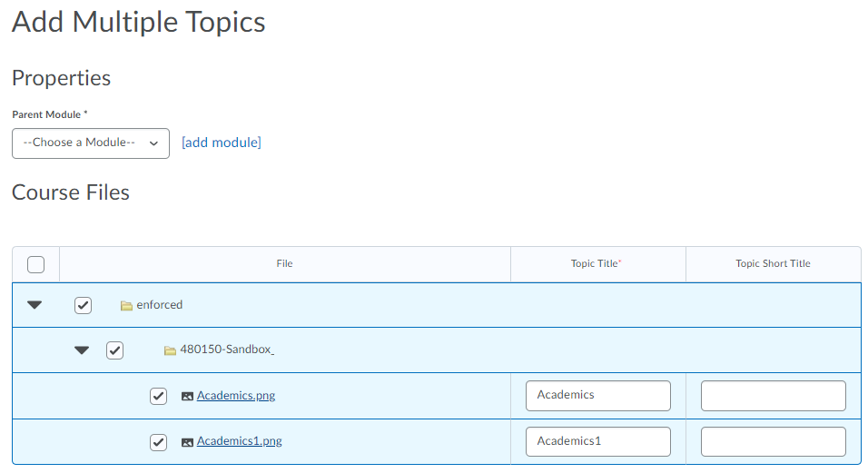
Task: Click the Topic Title field containing Academics1
Action: coord(597,441)
